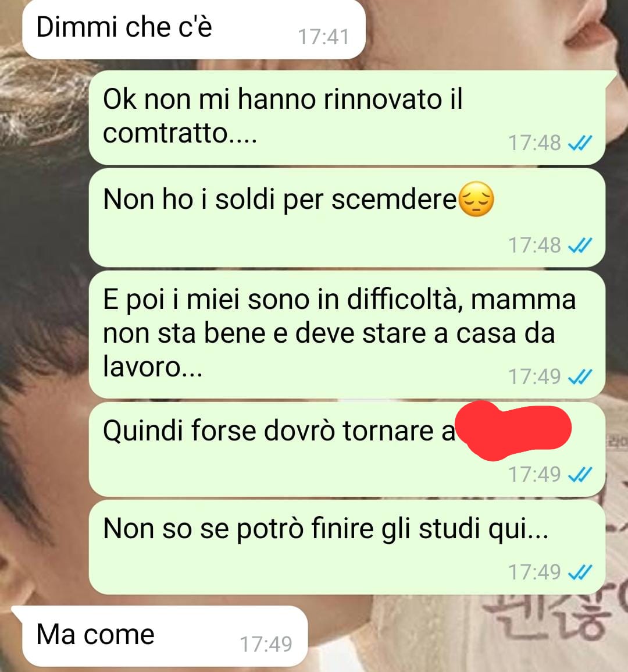
Task: Tap the sad pensive emoji in message
Action: [x=476, y=200]
